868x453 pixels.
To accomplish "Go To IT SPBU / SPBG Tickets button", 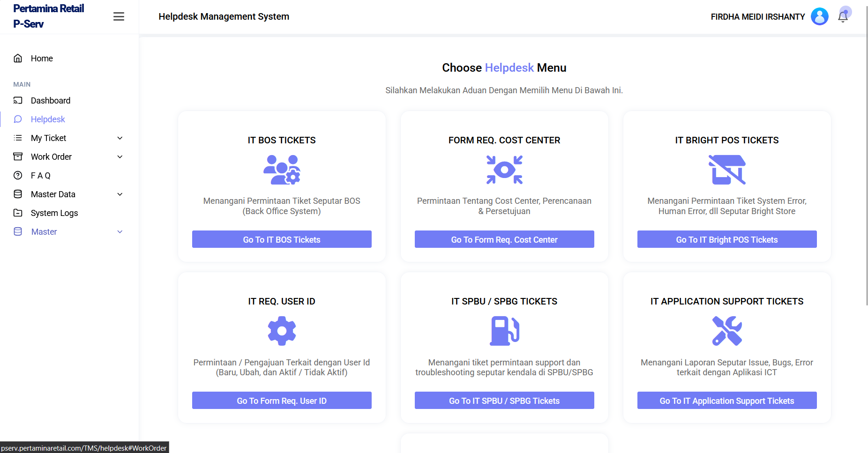I will point(504,401).
